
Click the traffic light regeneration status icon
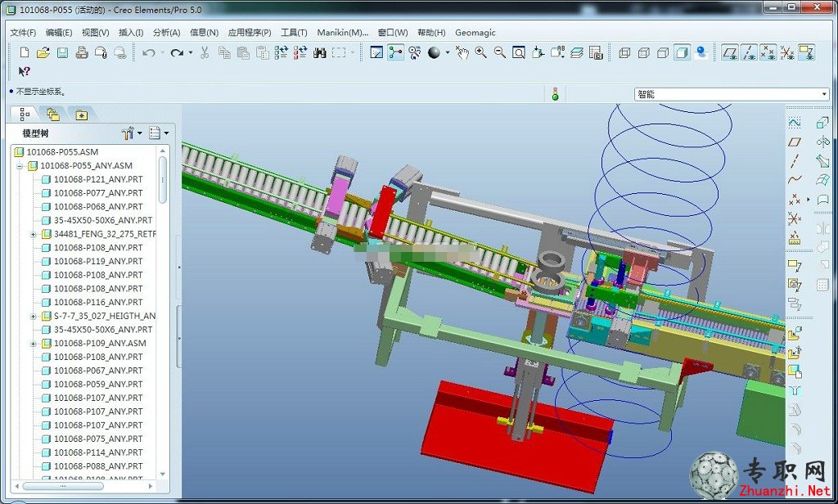pyautogui.click(x=556, y=94)
